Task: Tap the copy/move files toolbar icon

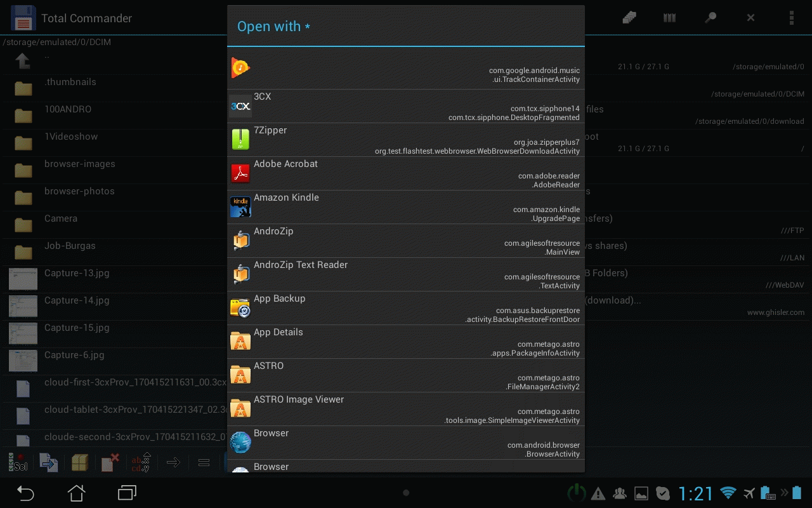Action: pyautogui.click(x=49, y=462)
